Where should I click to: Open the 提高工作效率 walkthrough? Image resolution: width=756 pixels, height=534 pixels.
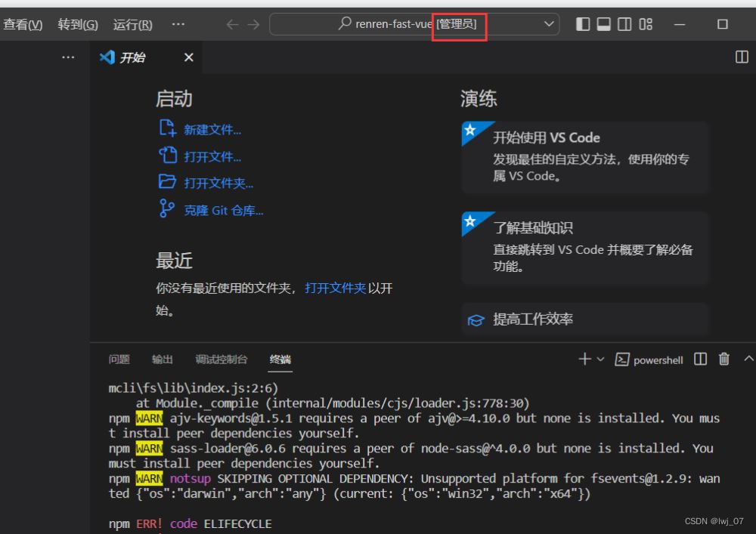tap(585, 319)
